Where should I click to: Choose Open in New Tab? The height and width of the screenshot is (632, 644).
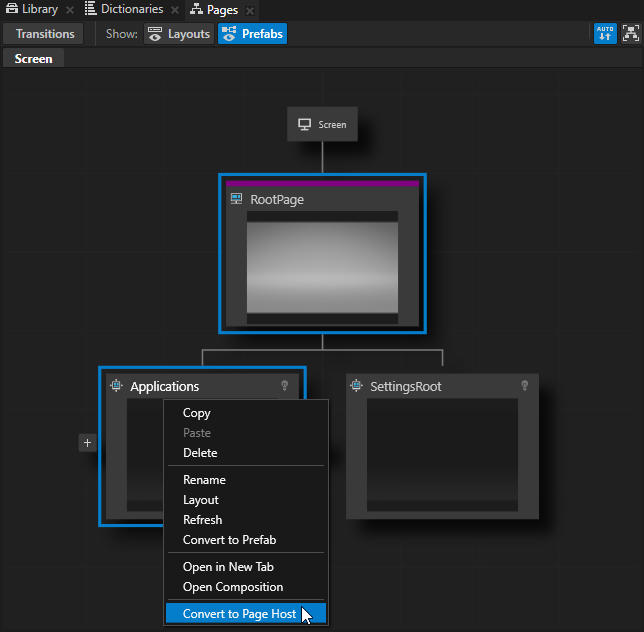click(230, 567)
